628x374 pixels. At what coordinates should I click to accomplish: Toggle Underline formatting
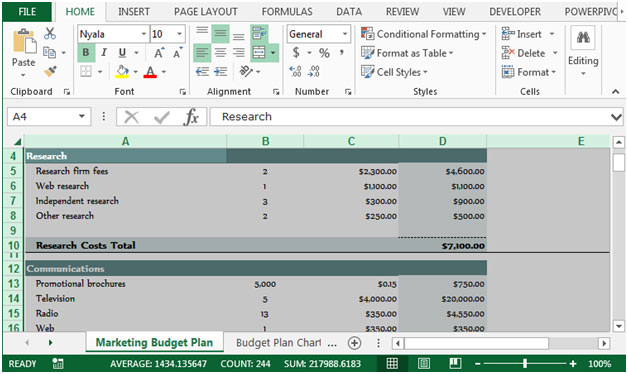point(122,53)
